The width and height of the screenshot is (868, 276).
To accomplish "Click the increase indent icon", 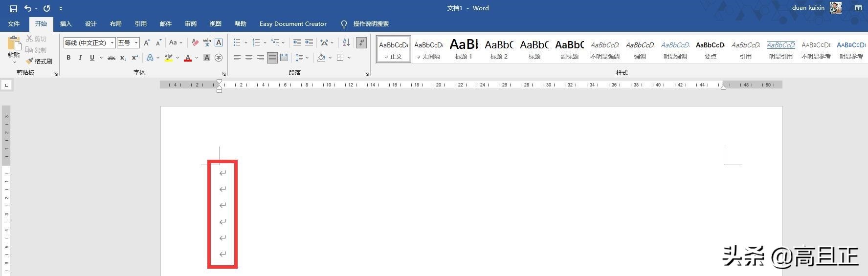I will pyautogui.click(x=309, y=42).
